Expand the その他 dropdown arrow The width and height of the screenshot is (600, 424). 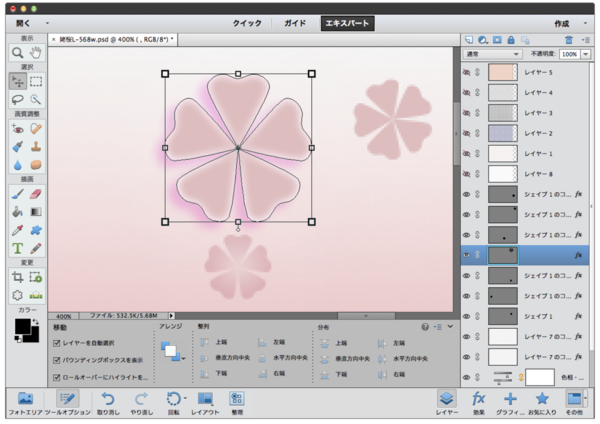(x=585, y=398)
